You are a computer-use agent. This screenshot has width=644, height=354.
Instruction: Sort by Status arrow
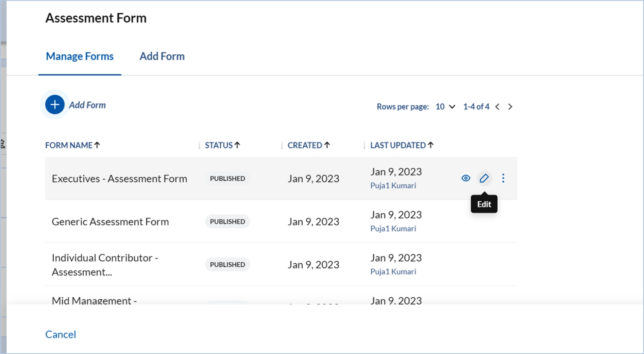pyautogui.click(x=237, y=145)
